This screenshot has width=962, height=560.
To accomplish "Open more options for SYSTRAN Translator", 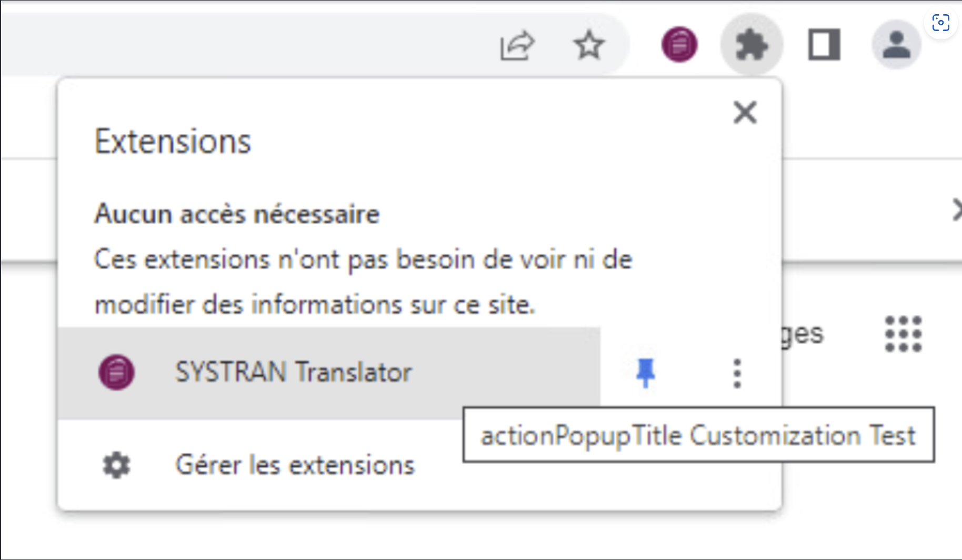I will (737, 374).
